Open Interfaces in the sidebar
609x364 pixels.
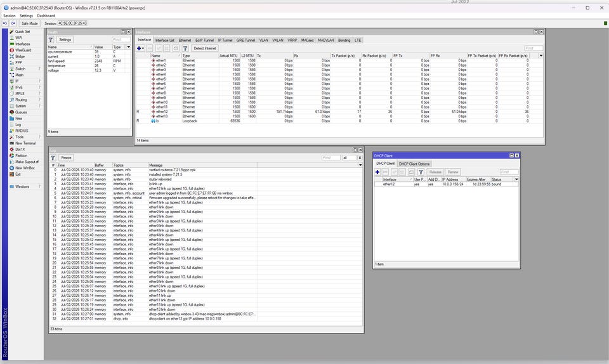pyautogui.click(x=23, y=44)
